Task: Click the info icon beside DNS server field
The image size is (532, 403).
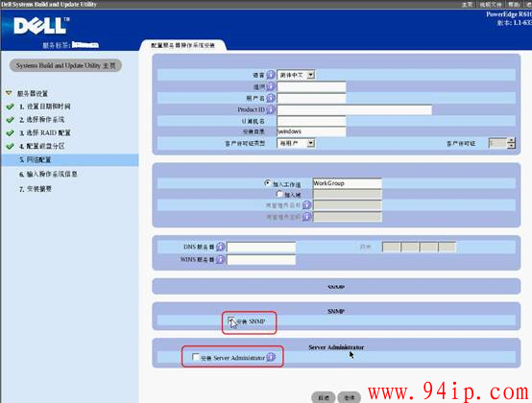Action: (220, 248)
